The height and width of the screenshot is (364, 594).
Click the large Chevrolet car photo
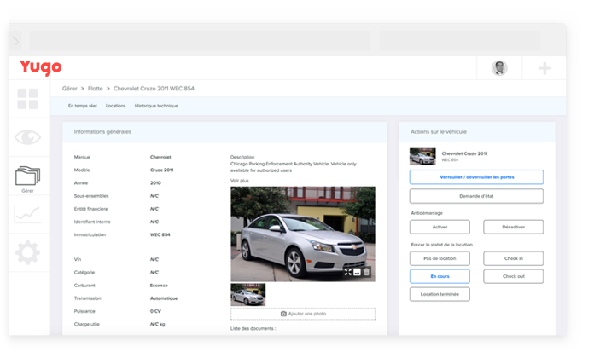pos(303,234)
